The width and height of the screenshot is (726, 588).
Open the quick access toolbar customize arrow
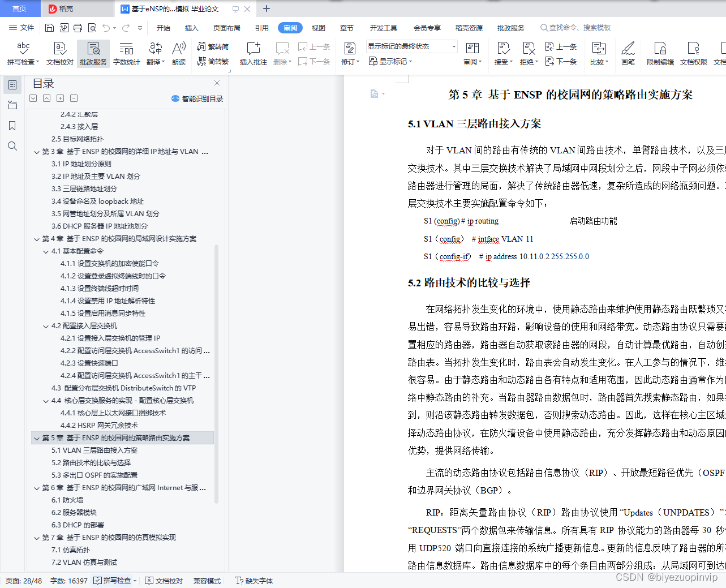click(140, 28)
